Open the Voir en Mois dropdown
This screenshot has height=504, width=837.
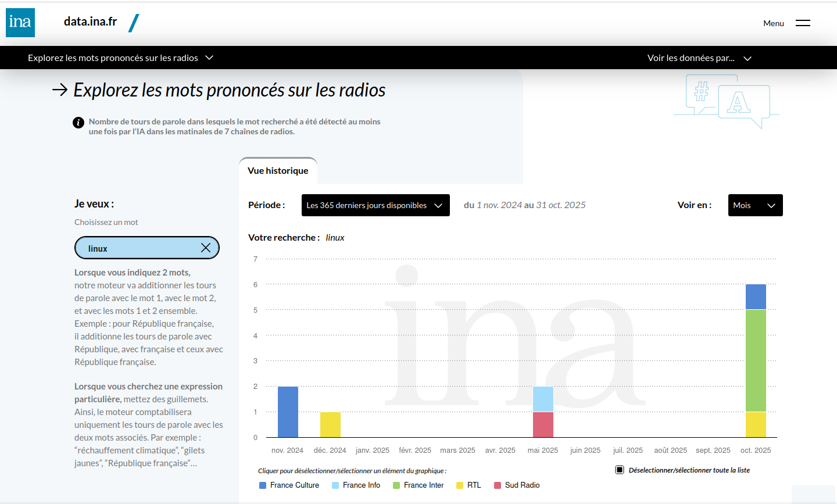coord(755,205)
